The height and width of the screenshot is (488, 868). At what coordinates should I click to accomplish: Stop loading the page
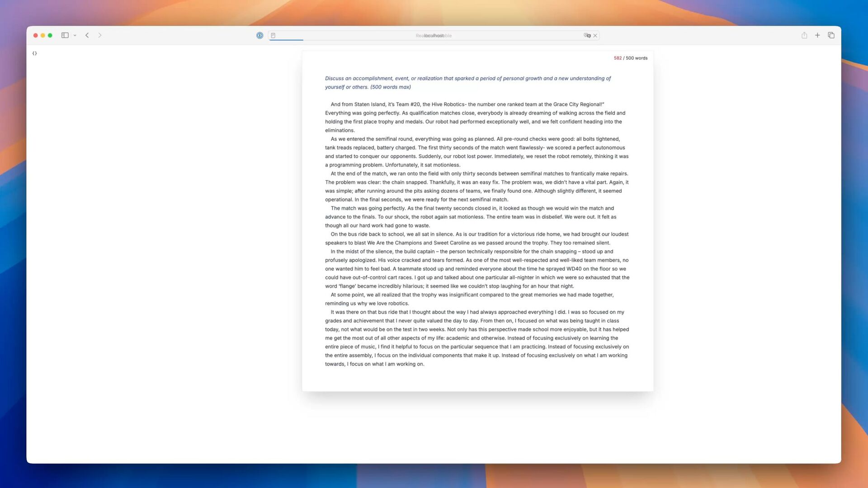595,35
